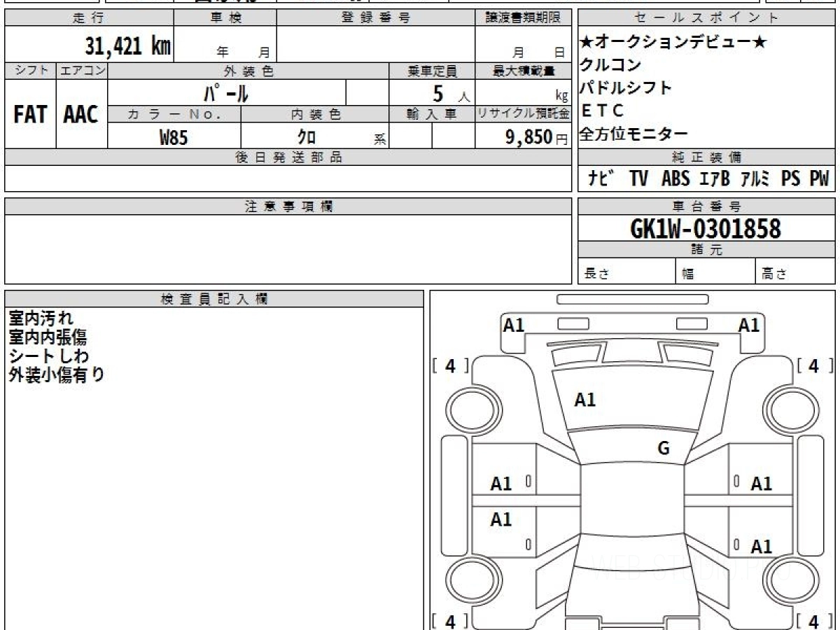Select the FAT shift value
The height and width of the screenshot is (630, 840).
(30, 115)
